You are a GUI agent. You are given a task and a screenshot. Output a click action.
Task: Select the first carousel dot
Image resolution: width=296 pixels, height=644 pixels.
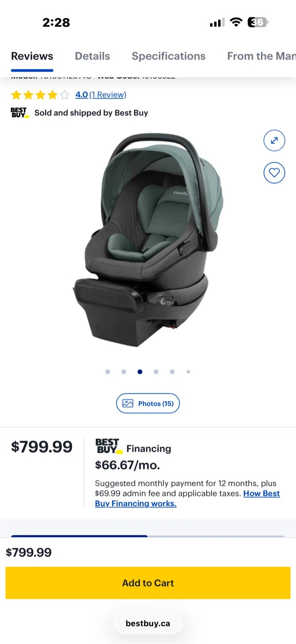click(x=108, y=372)
